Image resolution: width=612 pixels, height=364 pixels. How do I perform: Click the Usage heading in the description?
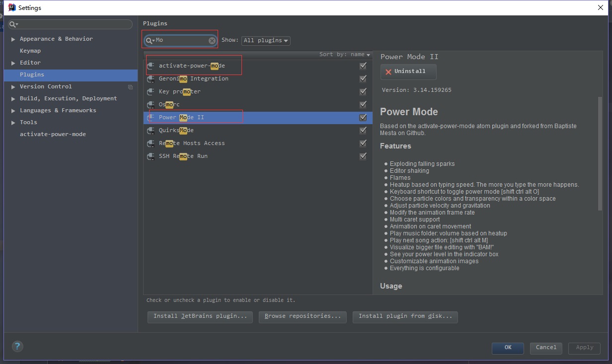tap(391, 286)
